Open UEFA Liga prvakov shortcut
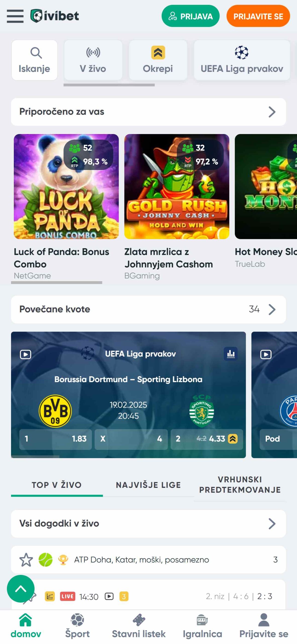The width and height of the screenshot is (297, 644). (242, 60)
